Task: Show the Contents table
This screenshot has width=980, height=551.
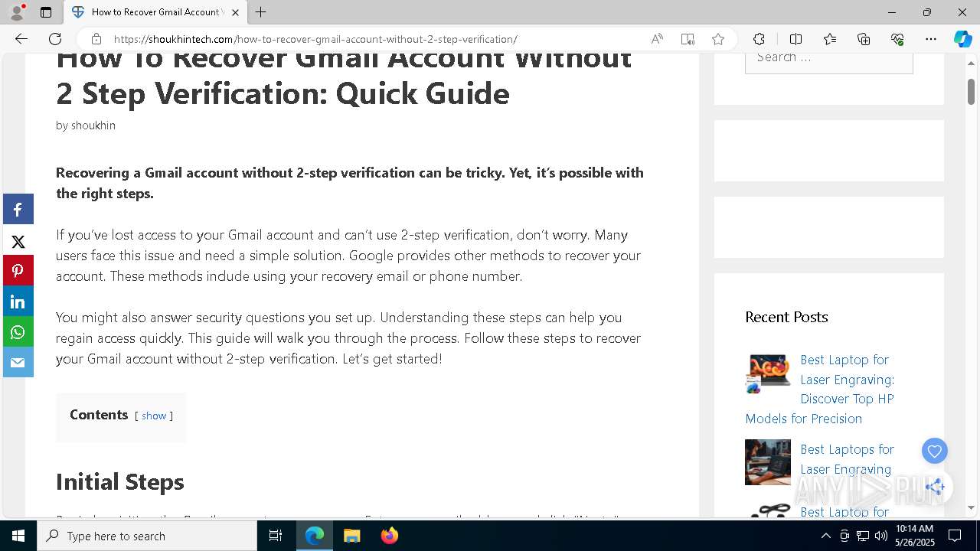Action: click(x=154, y=416)
